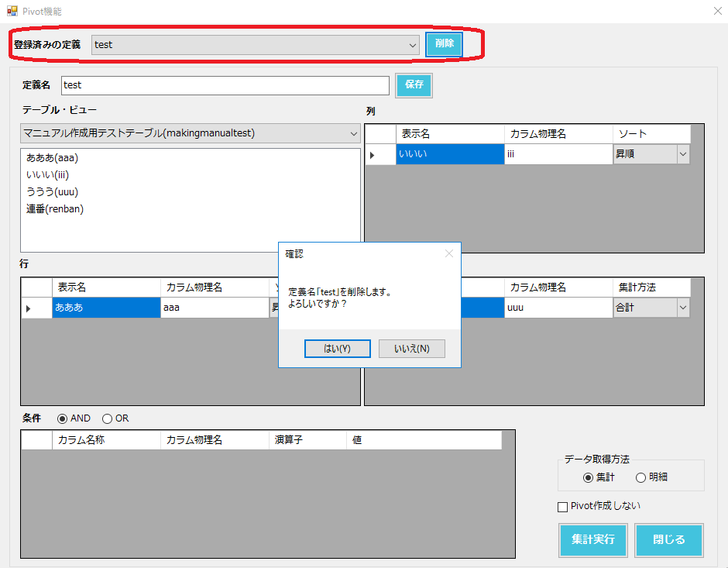Click the uuu cell in 値 grid
The height and width of the screenshot is (568, 728).
point(558,308)
